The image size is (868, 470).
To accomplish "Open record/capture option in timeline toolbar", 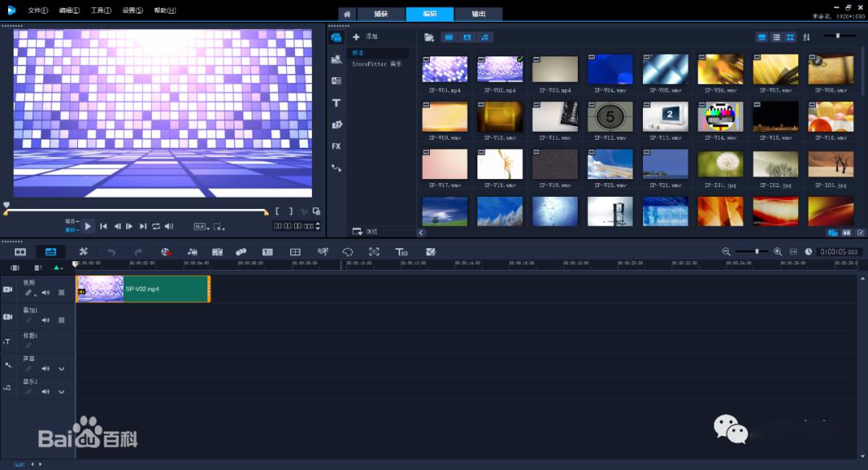I will coord(165,252).
